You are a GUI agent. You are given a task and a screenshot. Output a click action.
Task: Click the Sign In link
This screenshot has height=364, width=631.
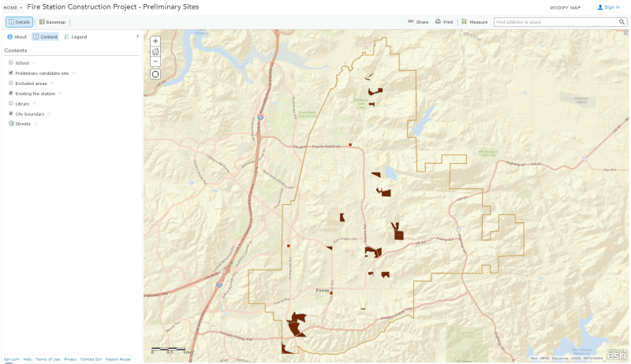click(608, 7)
